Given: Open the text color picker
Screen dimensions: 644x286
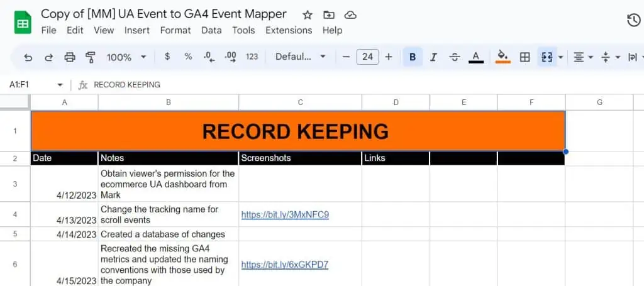Looking at the screenshot, I should tap(476, 57).
